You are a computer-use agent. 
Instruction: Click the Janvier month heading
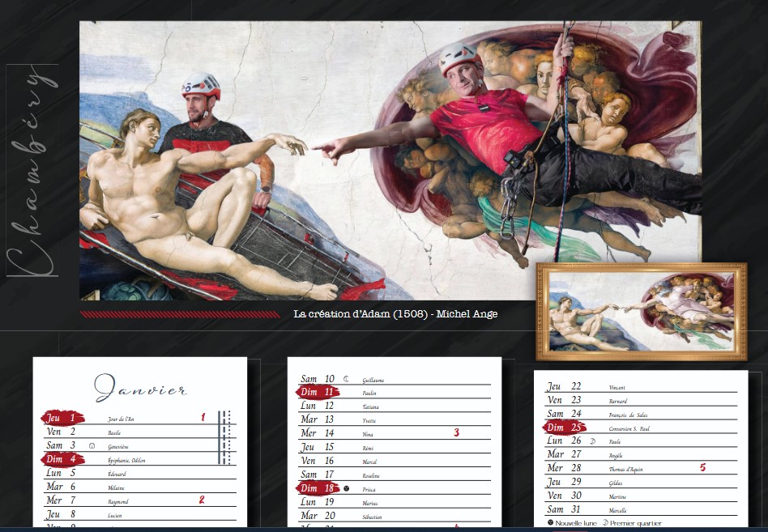pyautogui.click(x=141, y=389)
